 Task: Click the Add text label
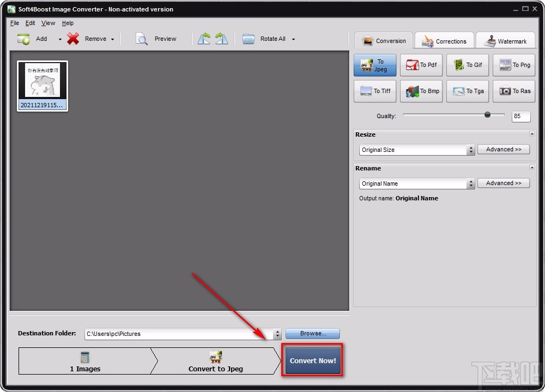(41, 39)
